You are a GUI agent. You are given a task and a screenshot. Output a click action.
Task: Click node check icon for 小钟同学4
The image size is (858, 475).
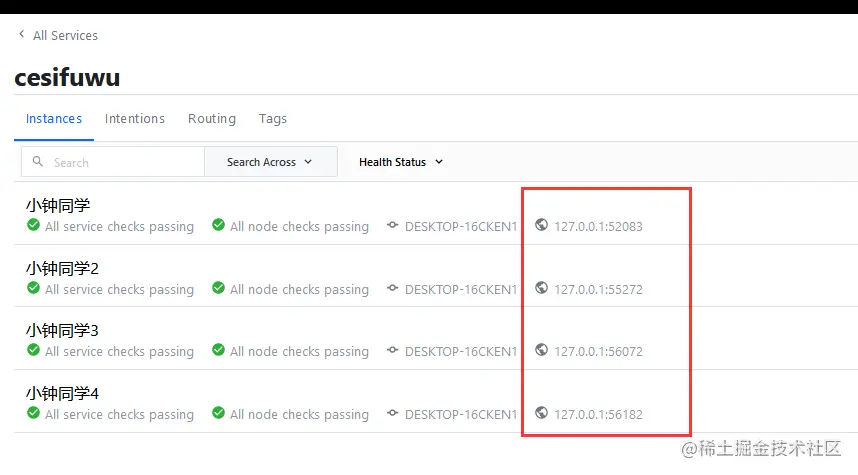pyautogui.click(x=218, y=413)
